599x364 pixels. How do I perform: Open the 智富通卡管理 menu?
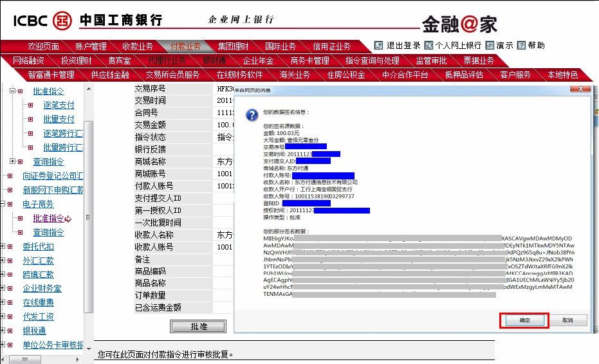click(x=51, y=75)
